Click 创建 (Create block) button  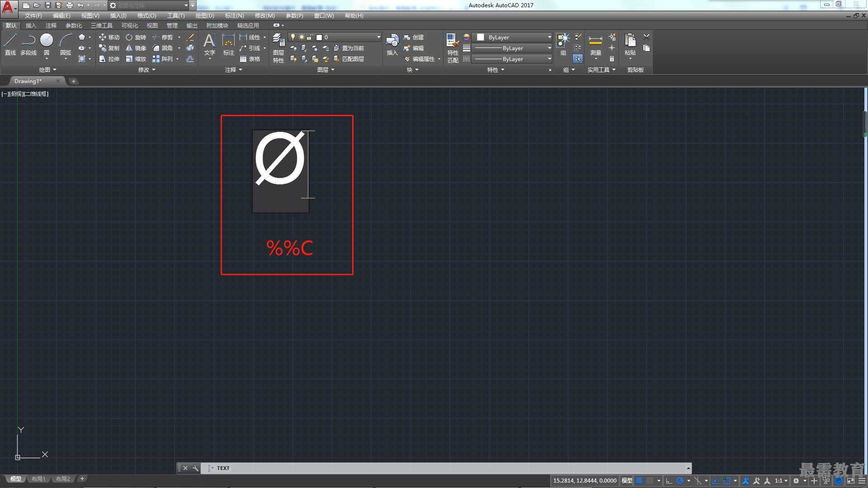(x=414, y=38)
